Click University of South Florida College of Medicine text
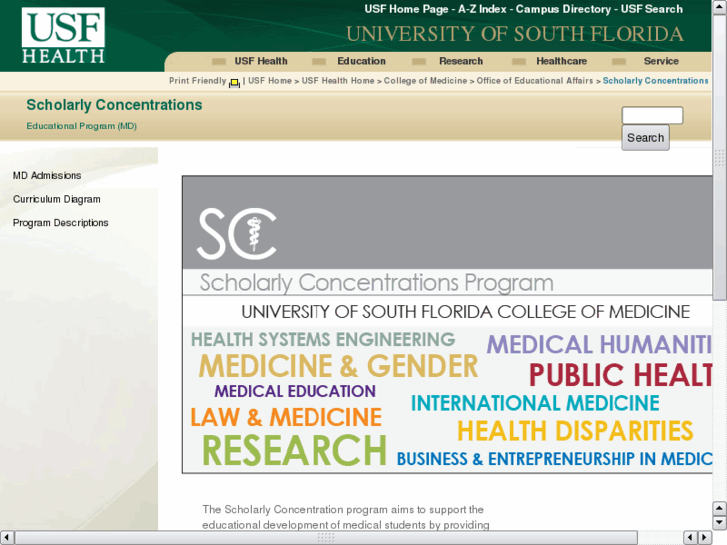The height and width of the screenshot is (545, 727). click(466, 312)
